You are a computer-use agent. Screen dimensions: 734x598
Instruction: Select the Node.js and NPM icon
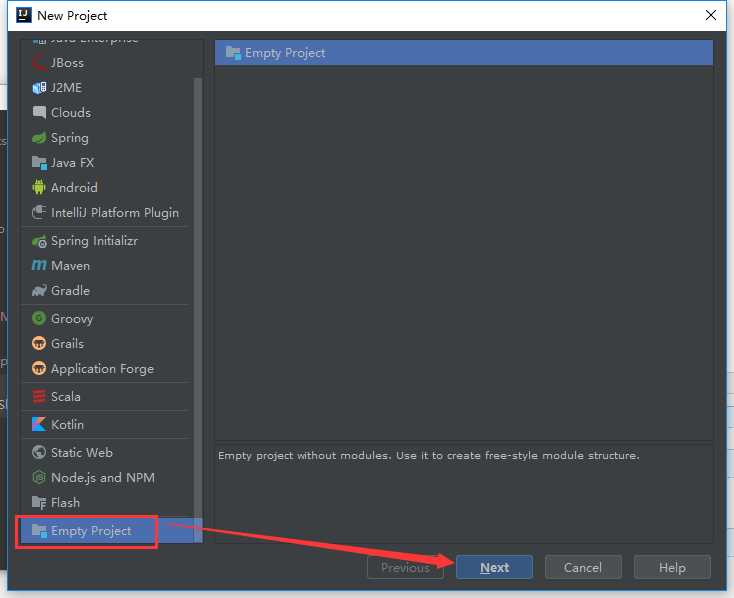(39, 477)
